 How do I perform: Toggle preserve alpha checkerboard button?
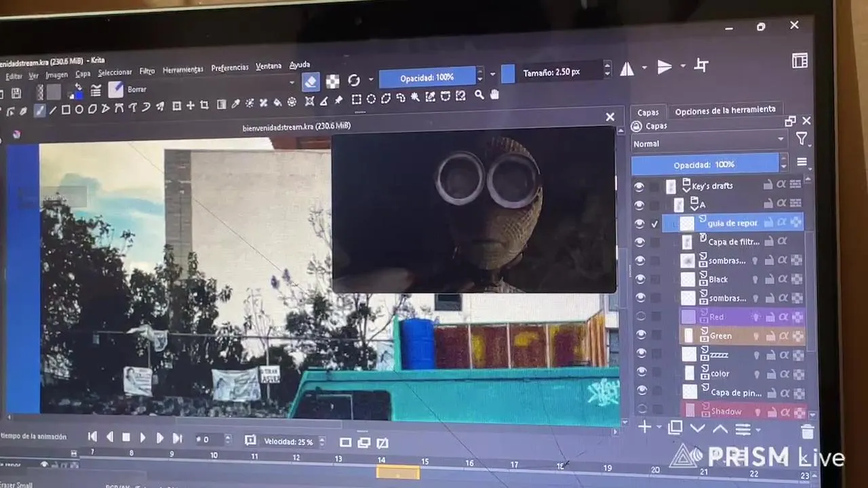pos(332,81)
